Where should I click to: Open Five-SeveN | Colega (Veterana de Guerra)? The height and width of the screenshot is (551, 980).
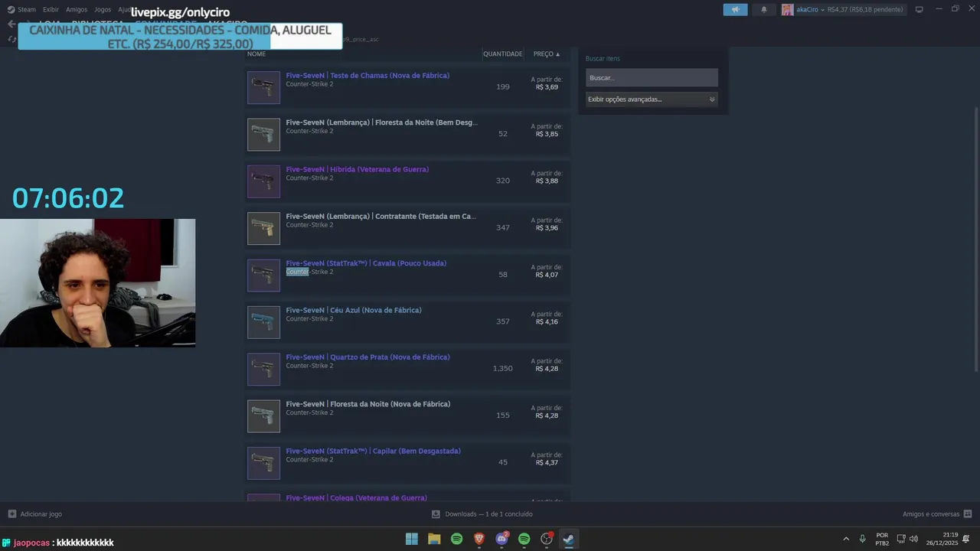pyautogui.click(x=356, y=497)
